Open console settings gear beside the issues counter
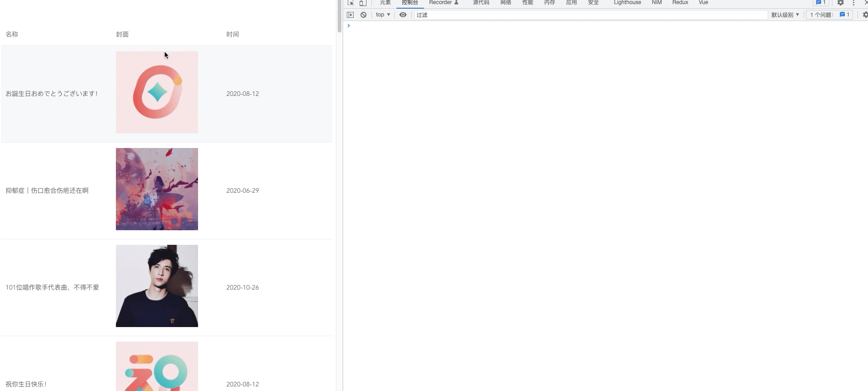Viewport: 868px width, 391px height. point(865,15)
